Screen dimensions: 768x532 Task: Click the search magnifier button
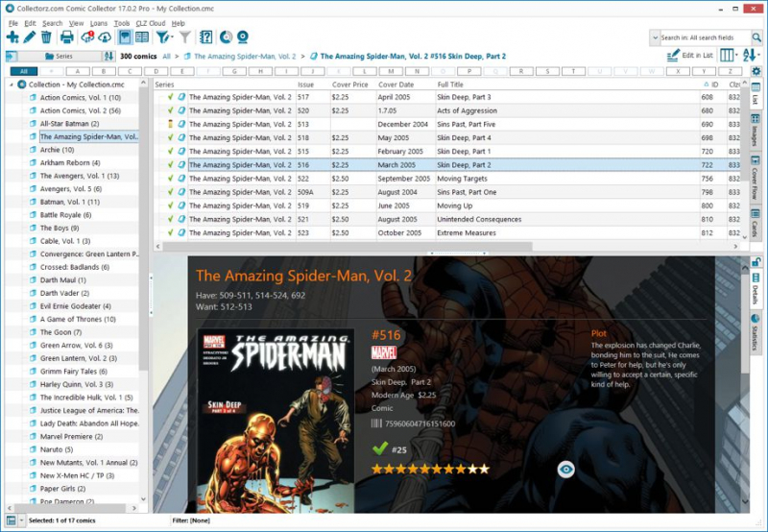(756, 37)
